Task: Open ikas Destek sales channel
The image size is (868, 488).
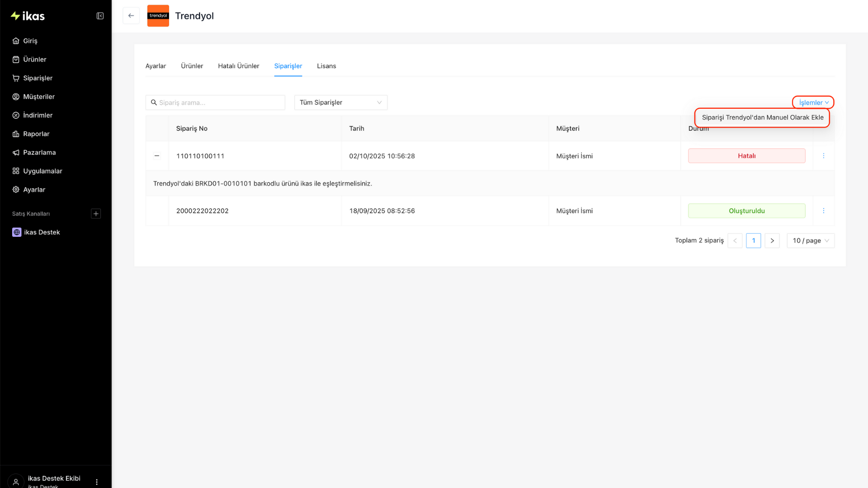Action: 42,232
